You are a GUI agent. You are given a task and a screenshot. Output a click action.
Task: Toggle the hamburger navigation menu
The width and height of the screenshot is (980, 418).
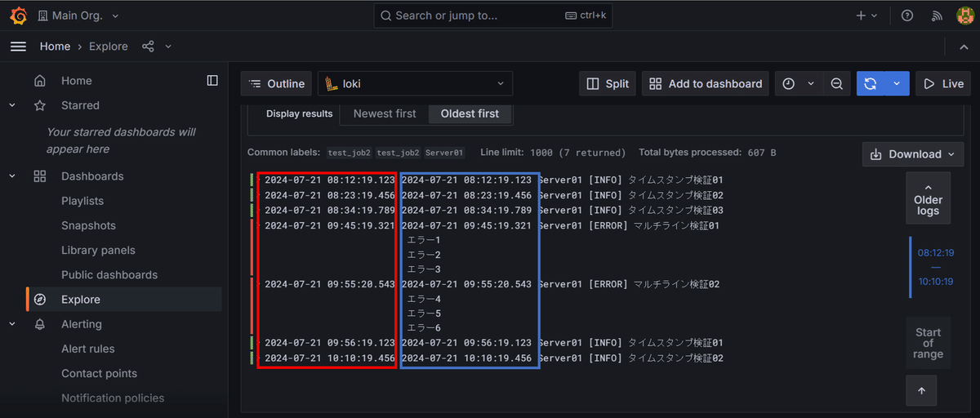(18, 47)
